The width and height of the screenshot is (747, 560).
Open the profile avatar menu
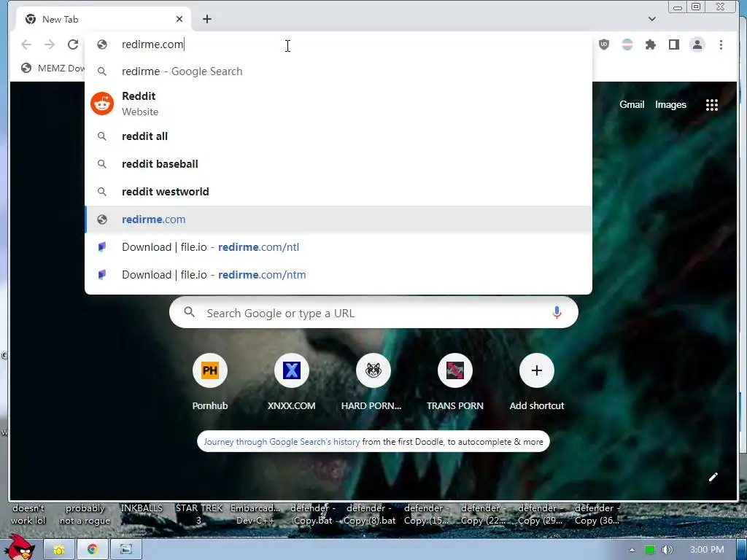pos(697,44)
